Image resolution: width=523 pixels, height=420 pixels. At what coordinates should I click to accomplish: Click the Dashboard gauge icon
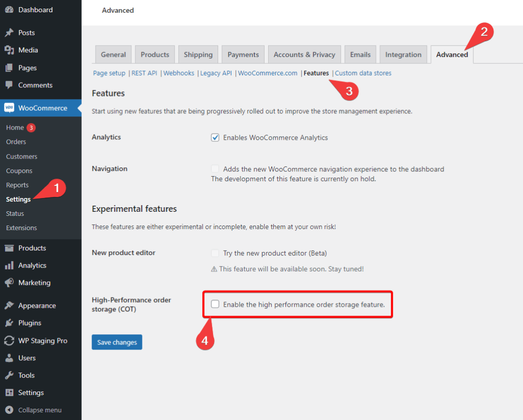(x=9, y=10)
